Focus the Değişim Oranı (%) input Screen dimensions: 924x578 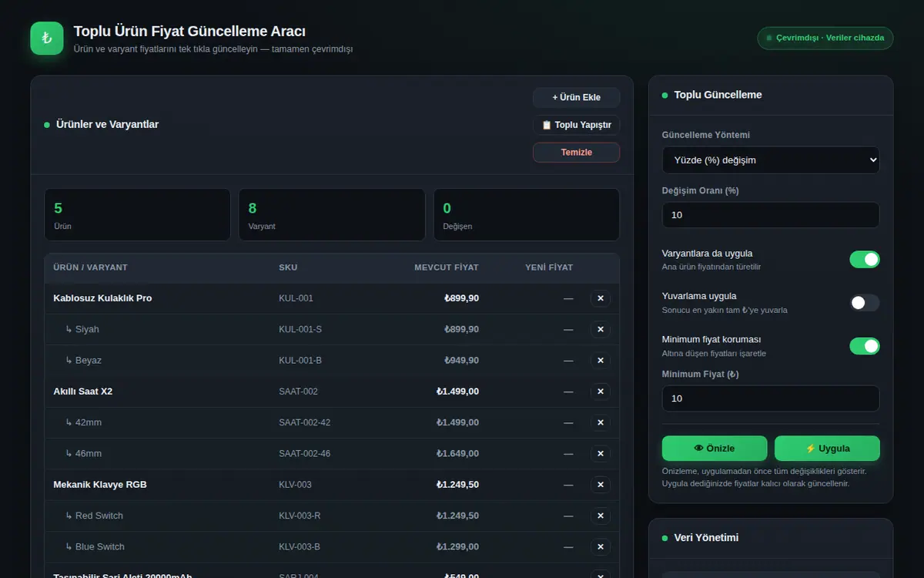click(x=771, y=215)
